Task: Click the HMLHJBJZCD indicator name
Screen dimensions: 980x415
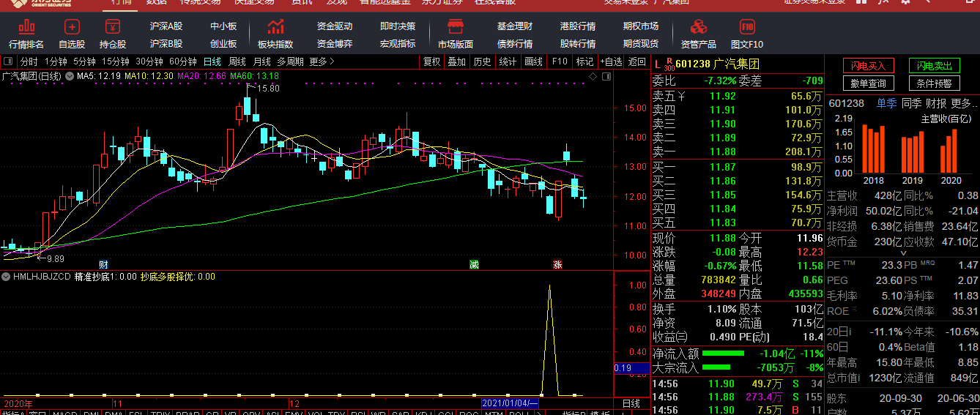Action: (42, 277)
